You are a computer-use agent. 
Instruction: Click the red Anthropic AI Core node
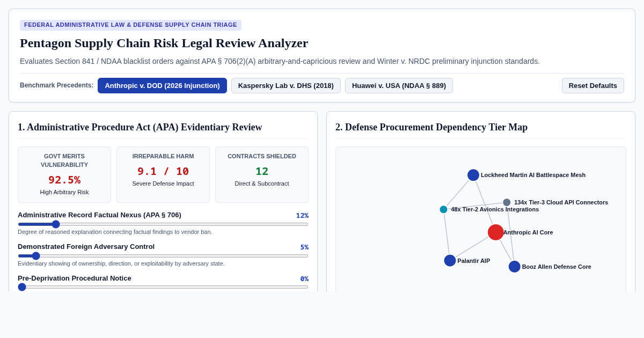coord(496,232)
